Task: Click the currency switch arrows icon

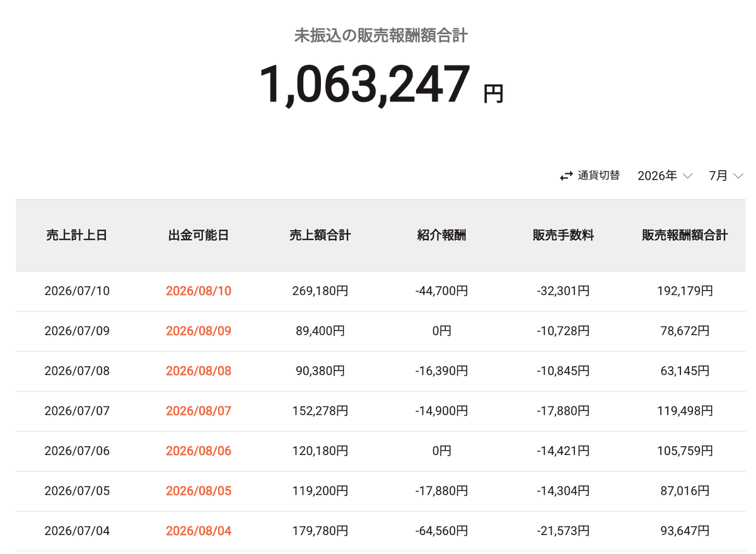Action: (566, 176)
